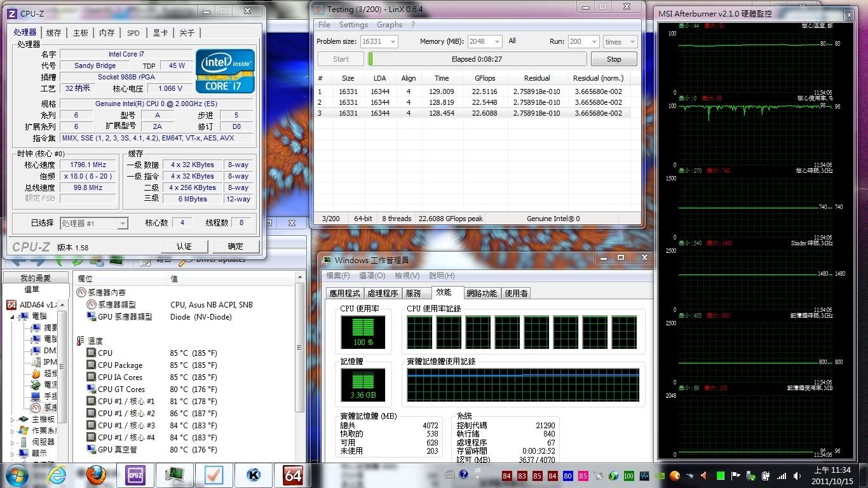The height and width of the screenshot is (488, 868).
Task: Expand the 顯示 tree node in AIDA64
Action: [13, 453]
